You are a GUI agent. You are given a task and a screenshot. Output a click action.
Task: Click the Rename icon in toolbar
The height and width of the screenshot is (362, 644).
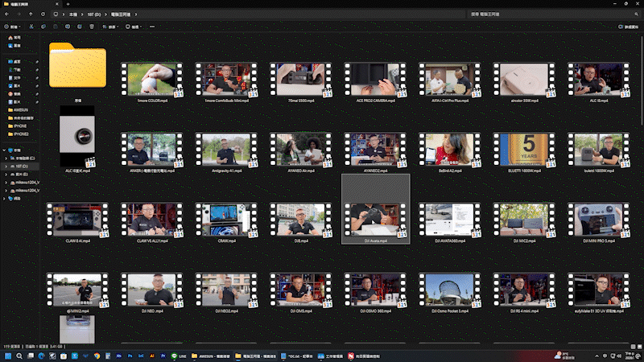(68, 27)
